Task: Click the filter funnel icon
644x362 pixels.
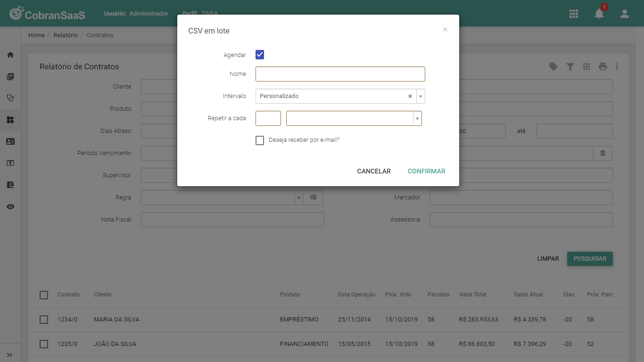Action: [570, 67]
